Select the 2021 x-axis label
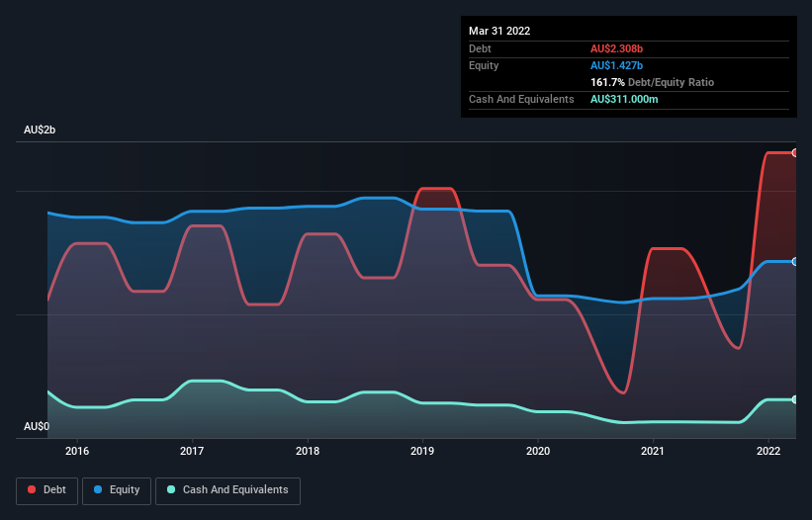The width and height of the screenshot is (812, 520). 653,451
